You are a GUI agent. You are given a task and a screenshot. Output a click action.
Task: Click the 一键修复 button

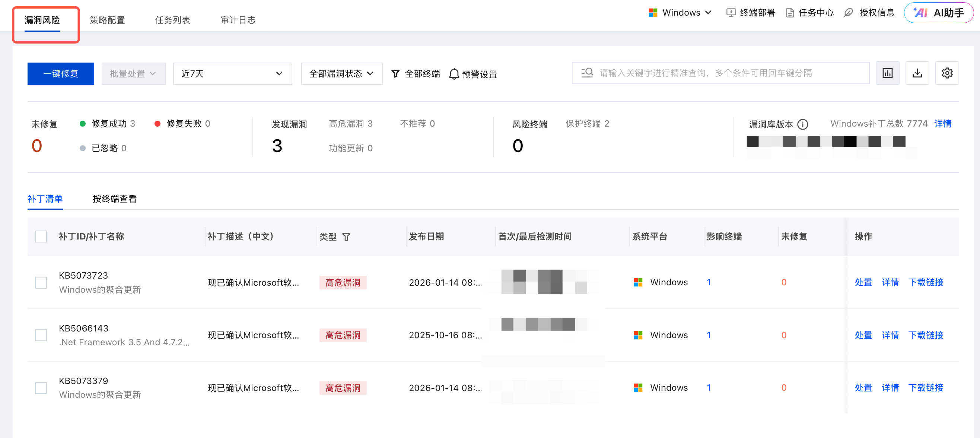point(60,74)
